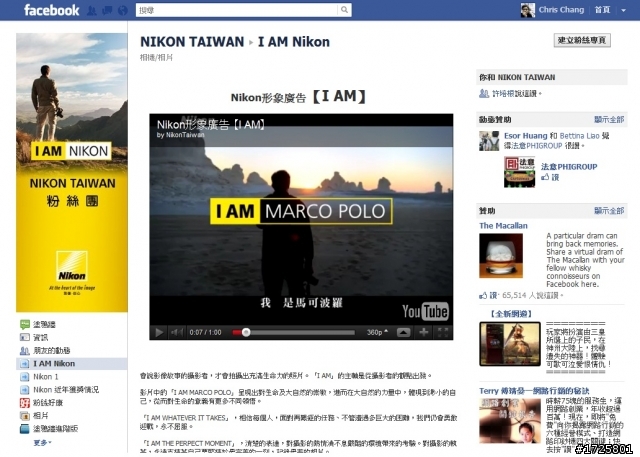
Task: Open the 相片 photos tab
Action: 40,416
